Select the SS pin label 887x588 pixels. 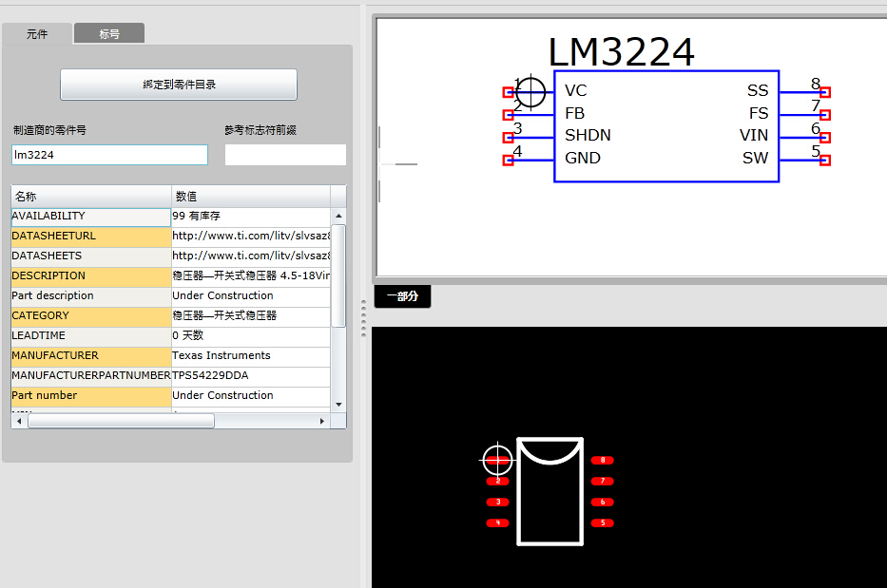click(758, 90)
